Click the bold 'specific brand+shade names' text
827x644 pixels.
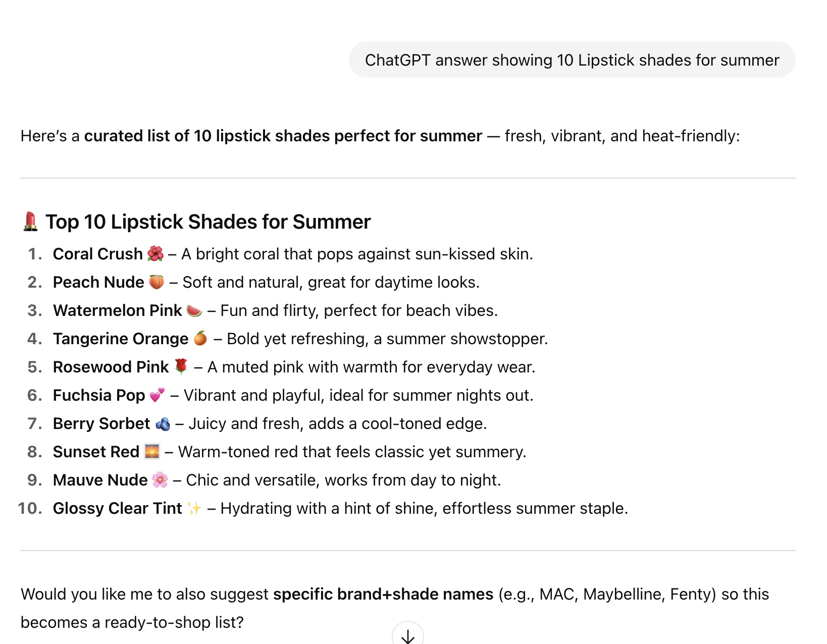click(x=383, y=594)
